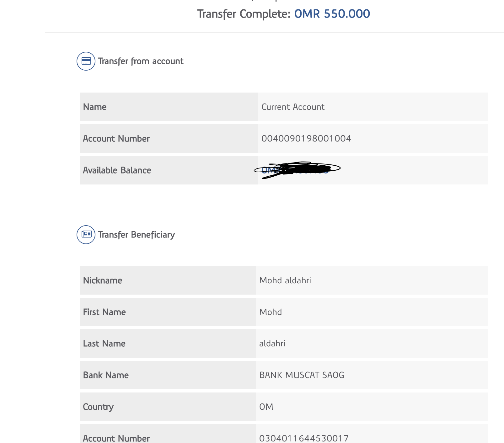Click the BANK MUSCAT SAOG value
504x443 pixels.
tap(302, 375)
